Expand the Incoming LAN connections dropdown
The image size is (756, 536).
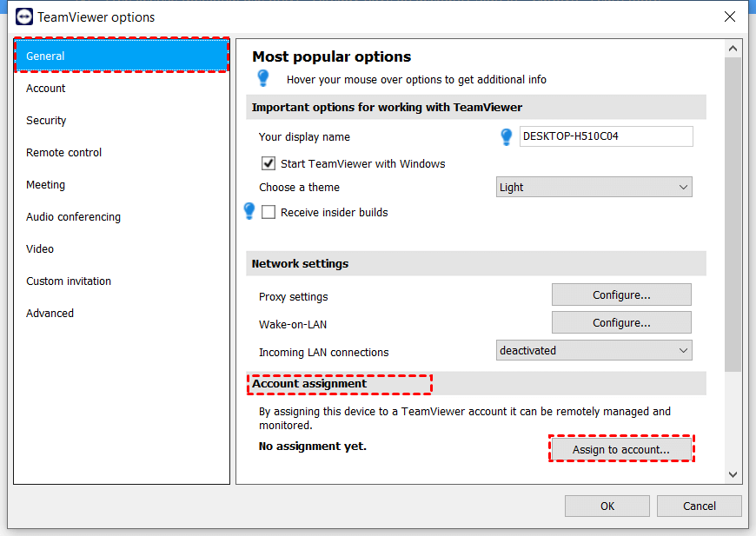pyautogui.click(x=594, y=351)
